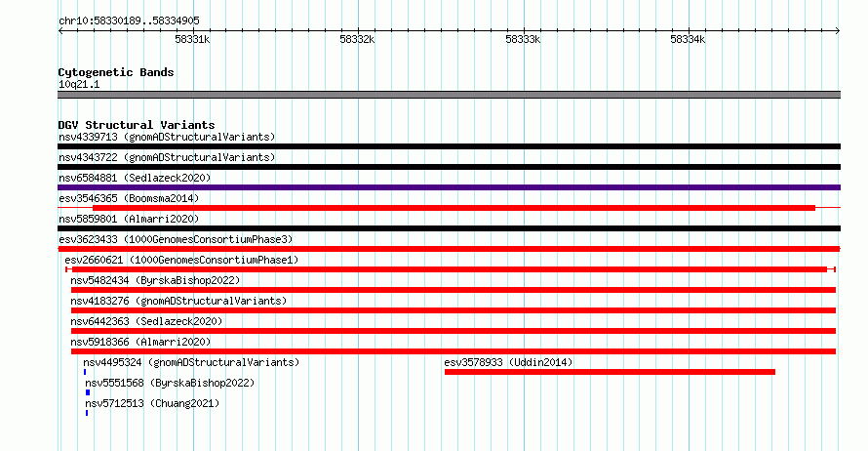Click the left arrowhead of the ruler
The height and width of the screenshot is (451, 868).
60,30
